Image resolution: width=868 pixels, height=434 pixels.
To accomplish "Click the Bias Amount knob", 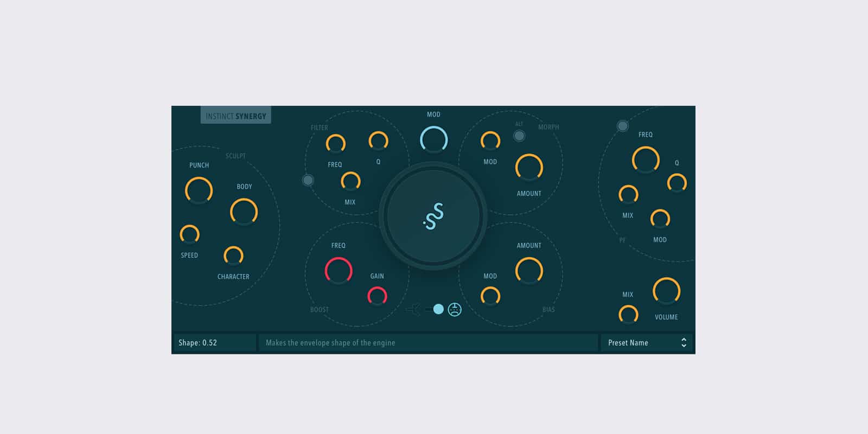I will (529, 271).
